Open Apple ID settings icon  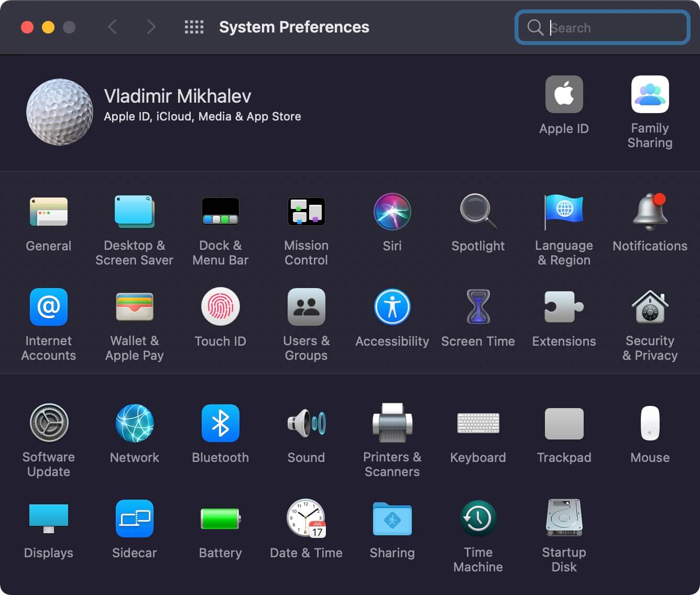pyautogui.click(x=564, y=94)
